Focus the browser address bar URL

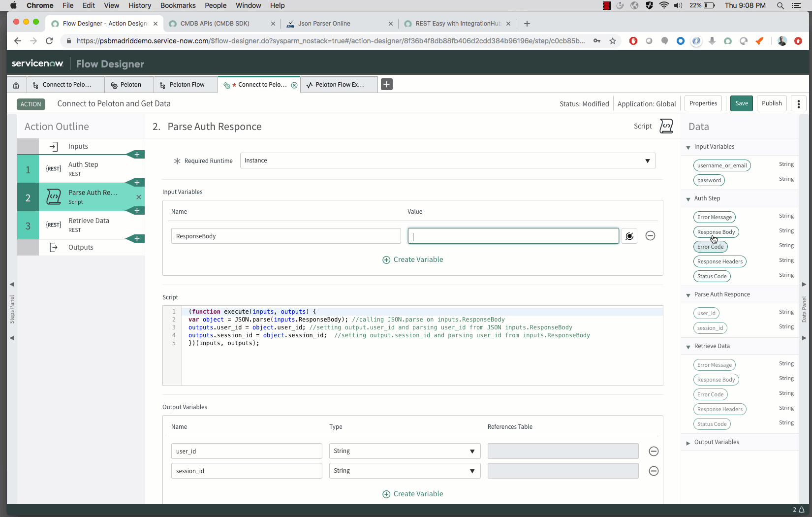331,41
